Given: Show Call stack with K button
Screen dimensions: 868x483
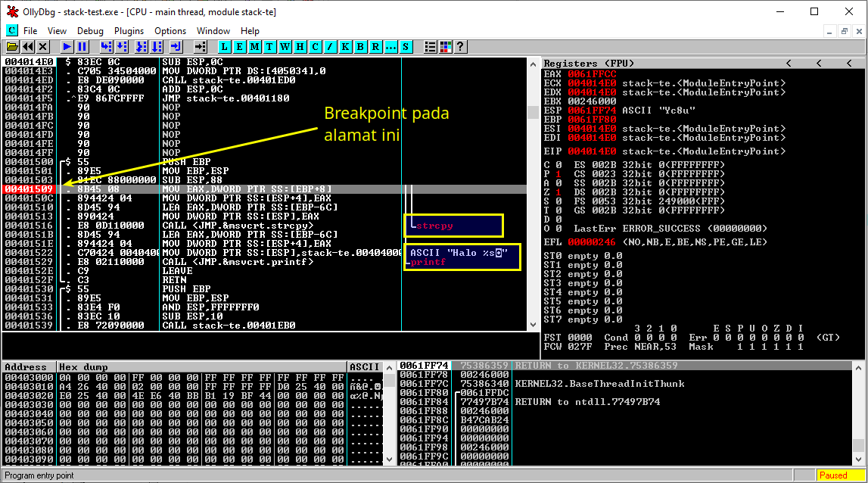Looking at the screenshot, I should click(x=345, y=47).
